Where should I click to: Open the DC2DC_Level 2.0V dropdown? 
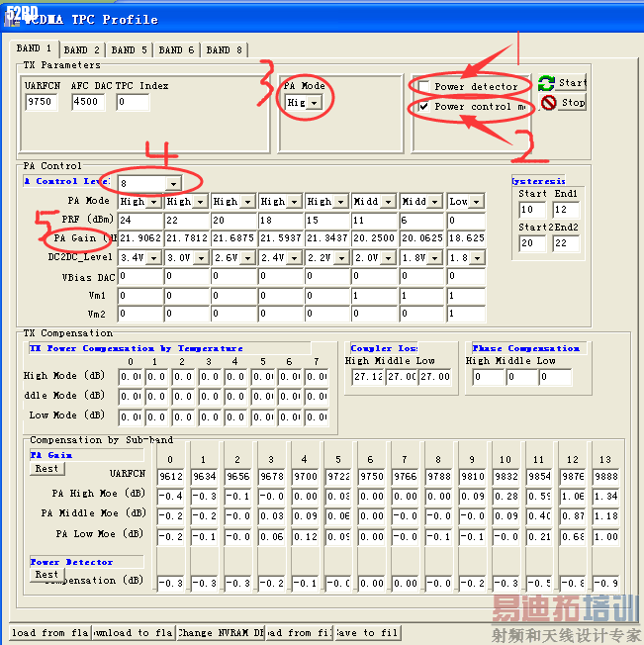(x=388, y=258)
